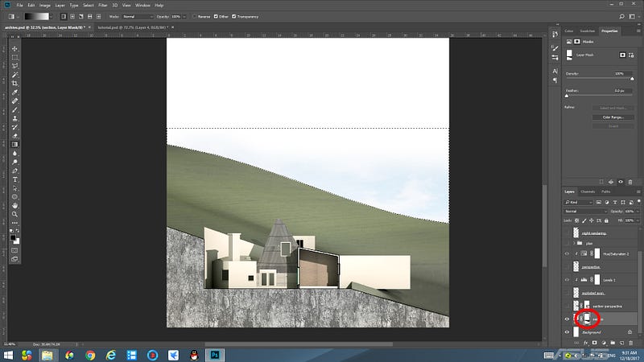Open the Filter menu
644x362 pixels.
(103, 6)
